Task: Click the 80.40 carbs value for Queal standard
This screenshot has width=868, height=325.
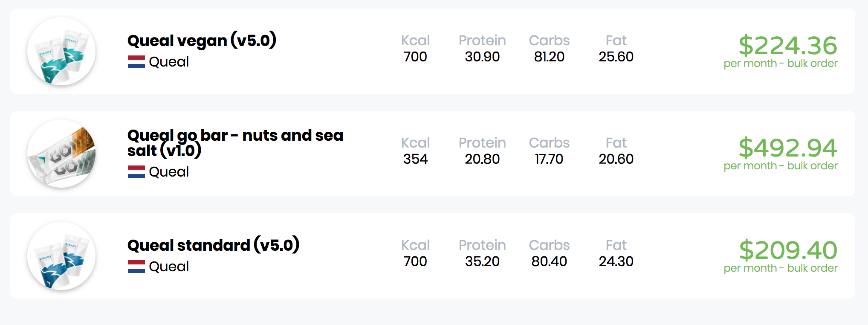Action: (x=549, y=261)
